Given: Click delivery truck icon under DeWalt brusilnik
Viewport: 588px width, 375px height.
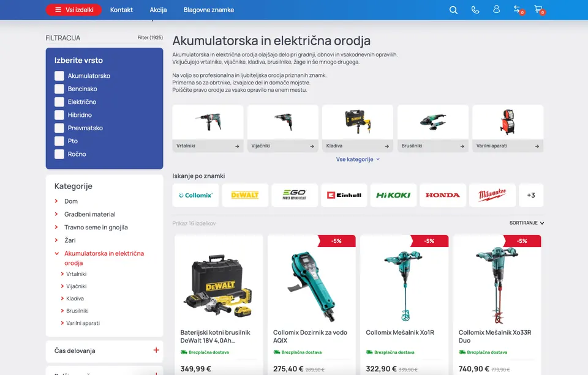Looking at the screenshot, I should 184,352.
